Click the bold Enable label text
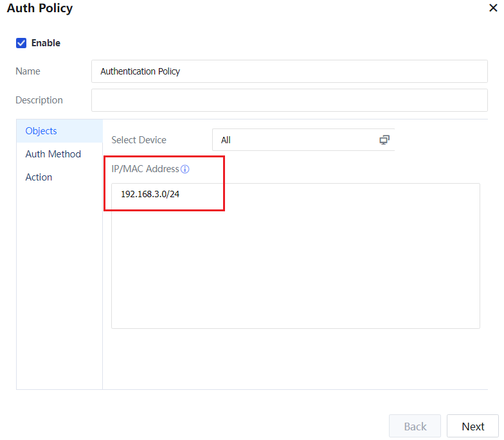Screen dimensions: 504x440 click(x=46, y=43)
